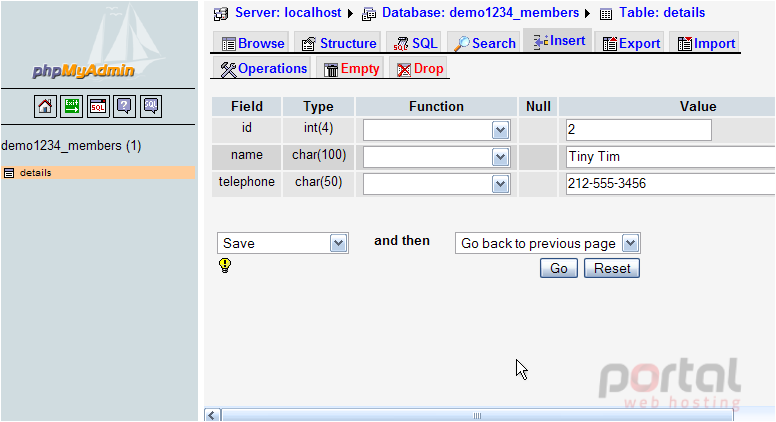Screen dimensions: 776x422
Task: Click the table icon in breadcrumb
Action: 606,14
